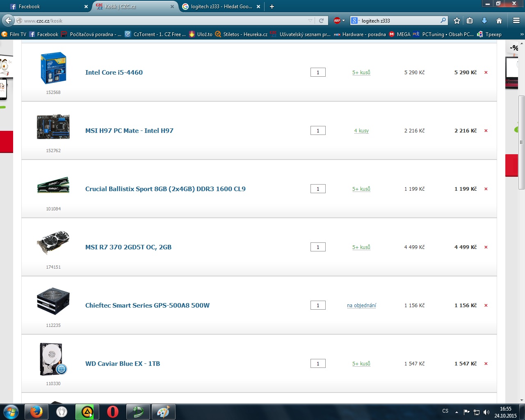
Task: Remove Intel Core i5-4460 from the cart
Action: [x=486, y=73]
